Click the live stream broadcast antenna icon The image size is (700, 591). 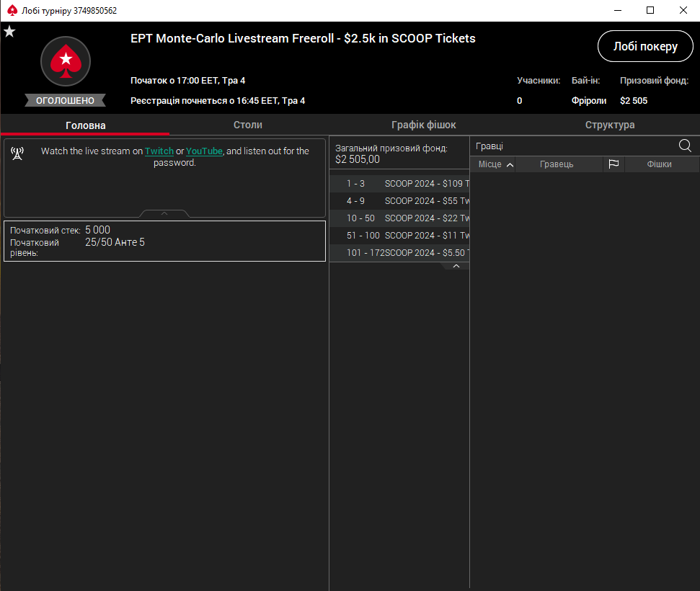coord(17,153)
